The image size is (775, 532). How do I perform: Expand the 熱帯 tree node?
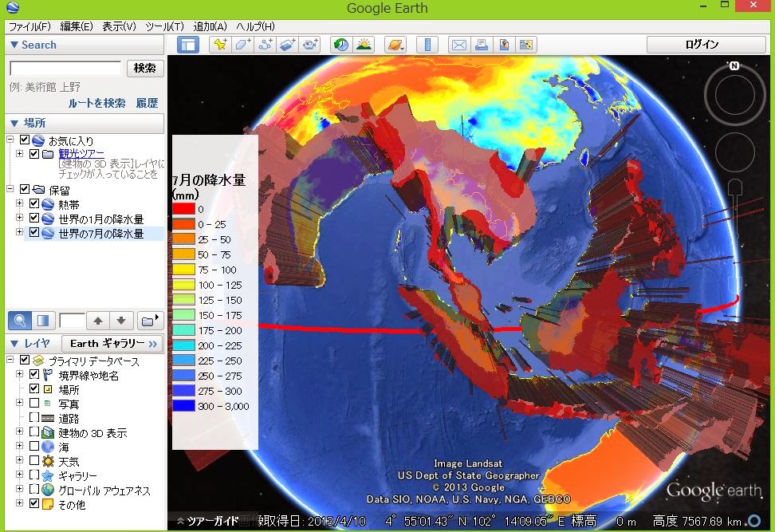tap(19, 203)
